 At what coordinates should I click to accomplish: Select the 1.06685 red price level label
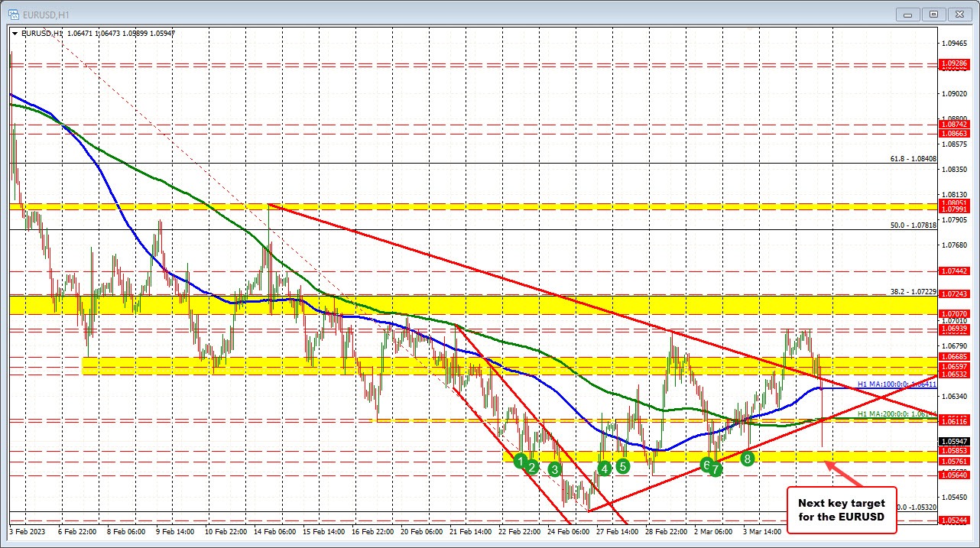pos(955,356)
